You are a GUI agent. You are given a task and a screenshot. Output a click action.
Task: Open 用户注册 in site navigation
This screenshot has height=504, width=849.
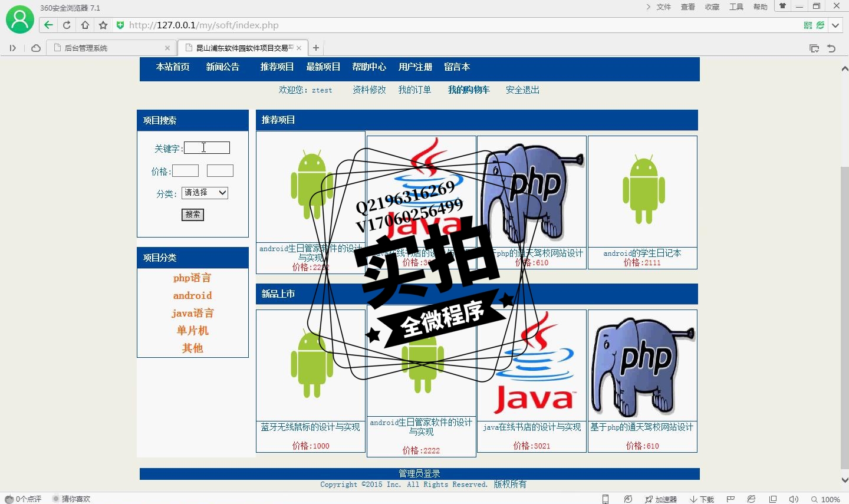coord(415,67)
